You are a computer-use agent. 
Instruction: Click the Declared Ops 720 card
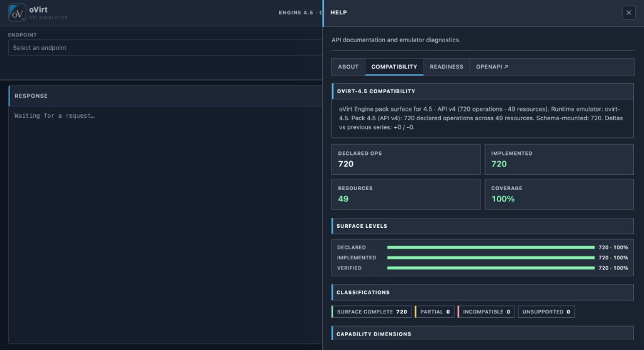(x=406, y=159)
